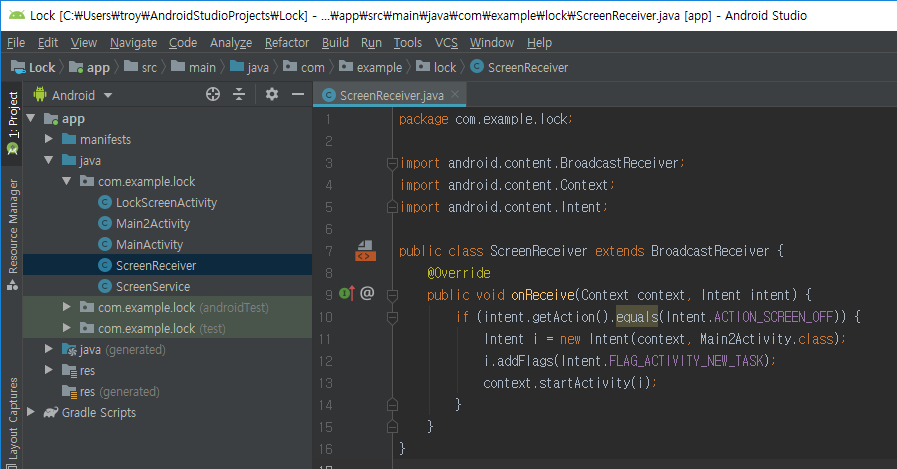This screenshot has width=897, height=469.
Task: Fold the onReceive method at line 9
Action: click(x=392, y=295)
